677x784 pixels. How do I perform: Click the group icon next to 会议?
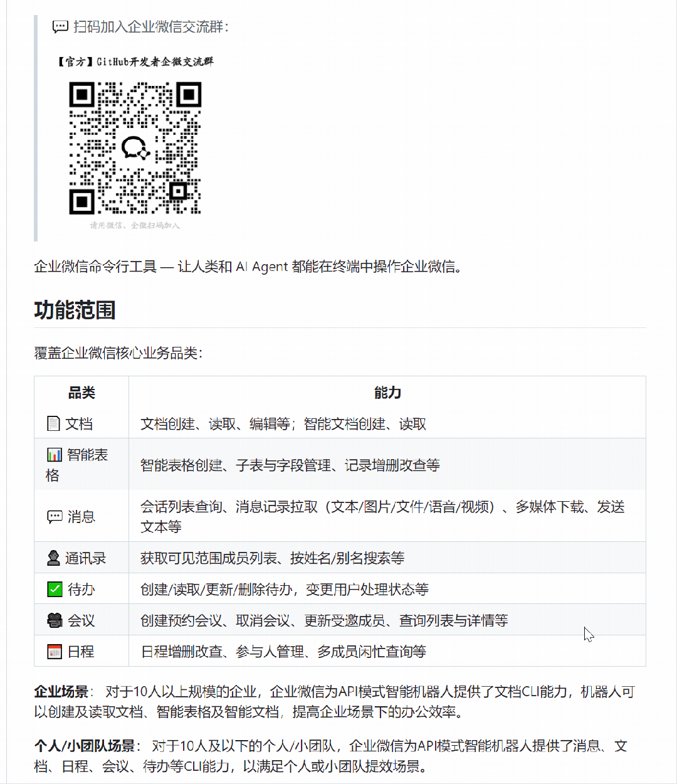point(55,620)
